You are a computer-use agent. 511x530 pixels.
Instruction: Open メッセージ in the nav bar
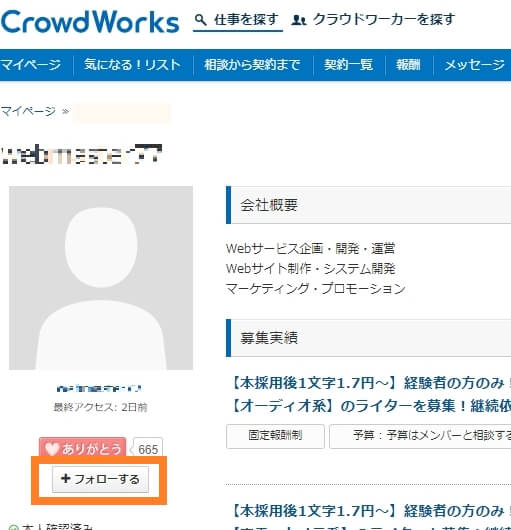tap(474, 65)
